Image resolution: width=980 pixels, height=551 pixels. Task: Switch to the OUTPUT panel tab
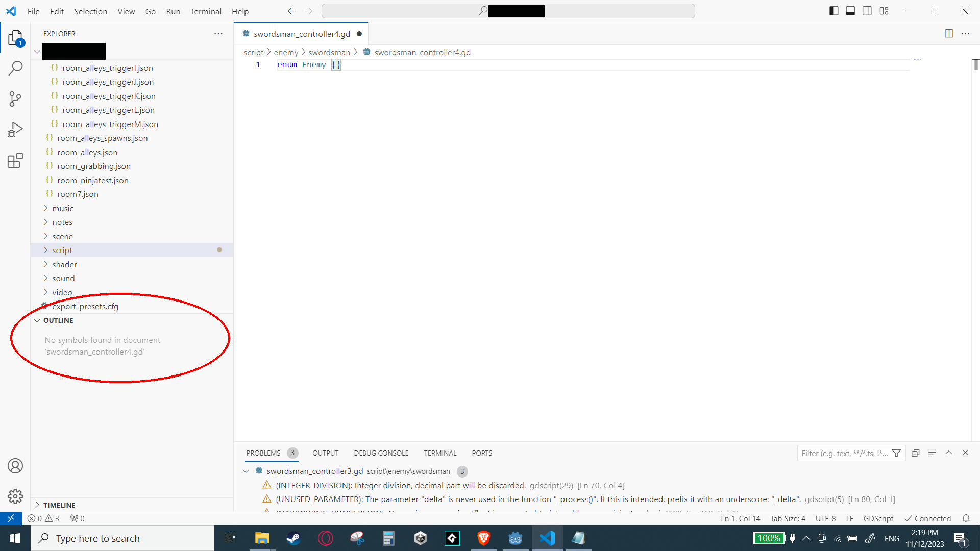tap(325, 453)
